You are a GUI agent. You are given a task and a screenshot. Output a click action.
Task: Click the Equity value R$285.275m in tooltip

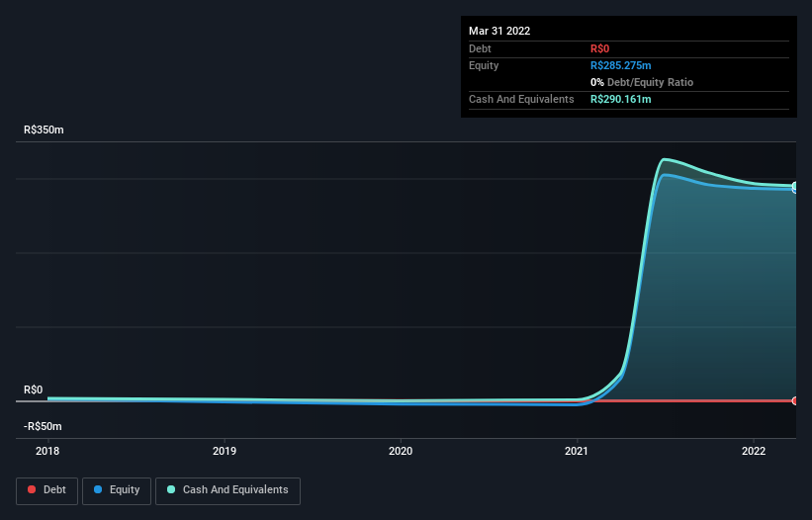click(x=621, y=65)
